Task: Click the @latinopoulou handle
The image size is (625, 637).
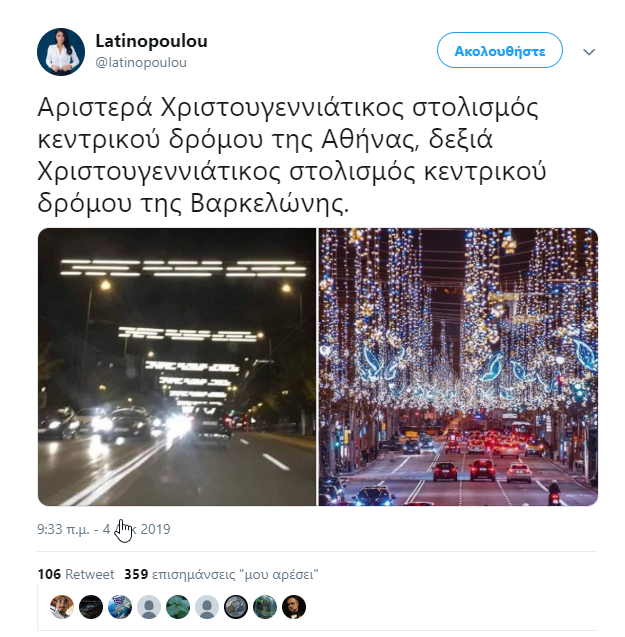Action: [x=141, y=63]
